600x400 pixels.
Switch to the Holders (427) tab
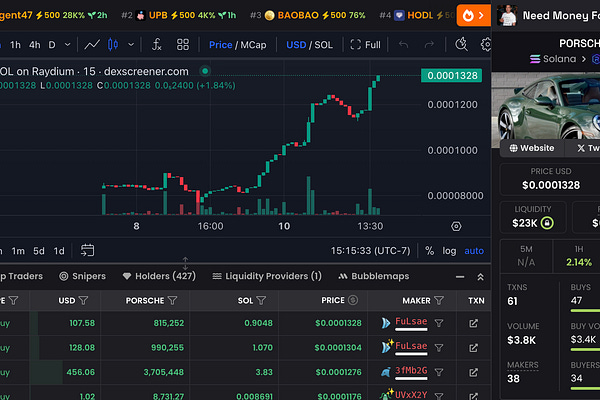159,276
